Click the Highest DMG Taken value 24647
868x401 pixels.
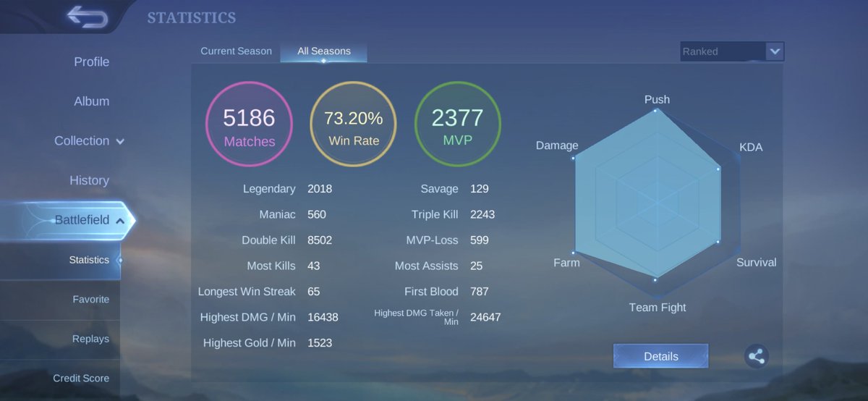[485, 317]
